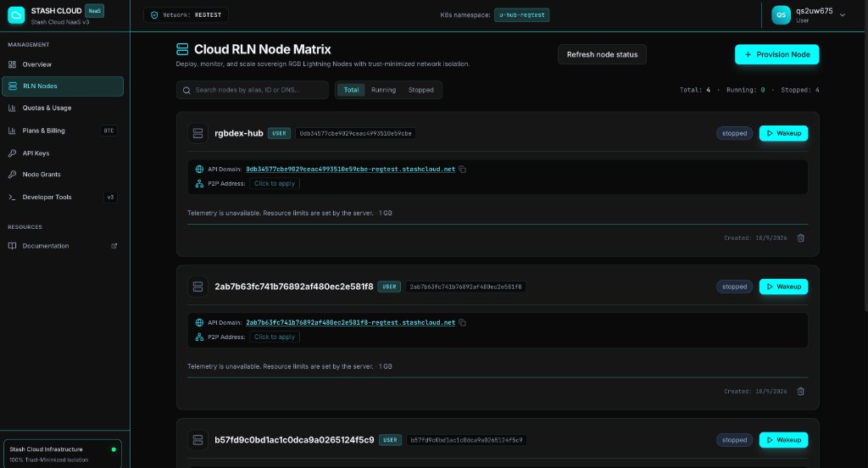Select the Stopped filter tab
Screen dimensions: 868x468
421,90
